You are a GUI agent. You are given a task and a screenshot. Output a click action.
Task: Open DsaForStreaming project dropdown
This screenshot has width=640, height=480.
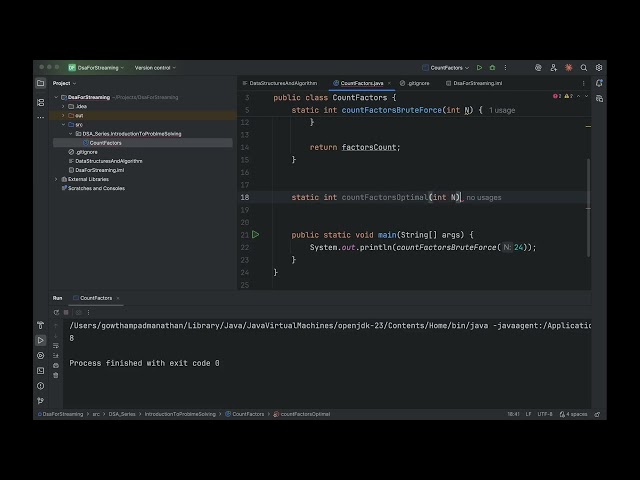click(x=96, y=68)
